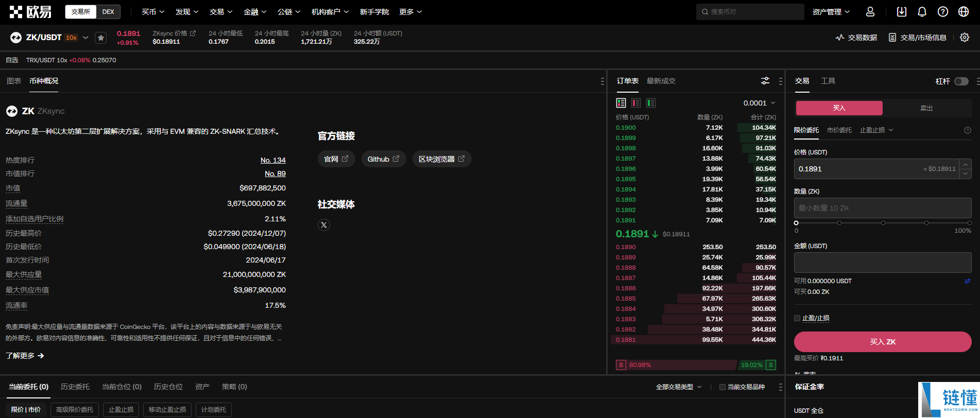Open order book filter settings icon

tap(765, 81)
